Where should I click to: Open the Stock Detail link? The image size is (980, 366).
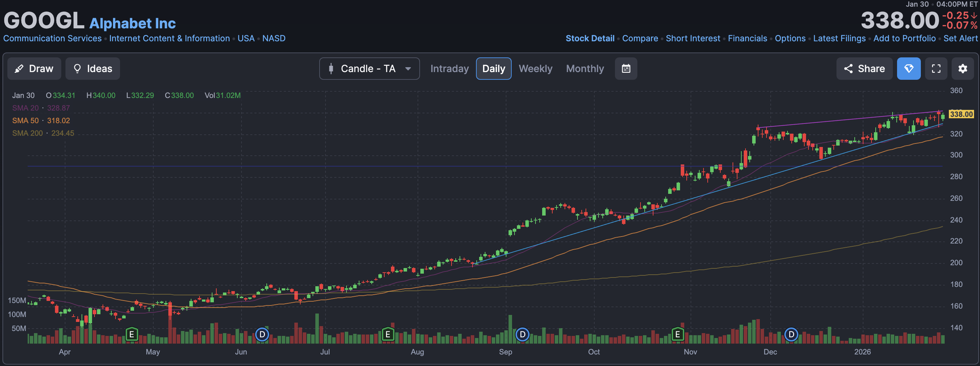click(x=590, y=38)
